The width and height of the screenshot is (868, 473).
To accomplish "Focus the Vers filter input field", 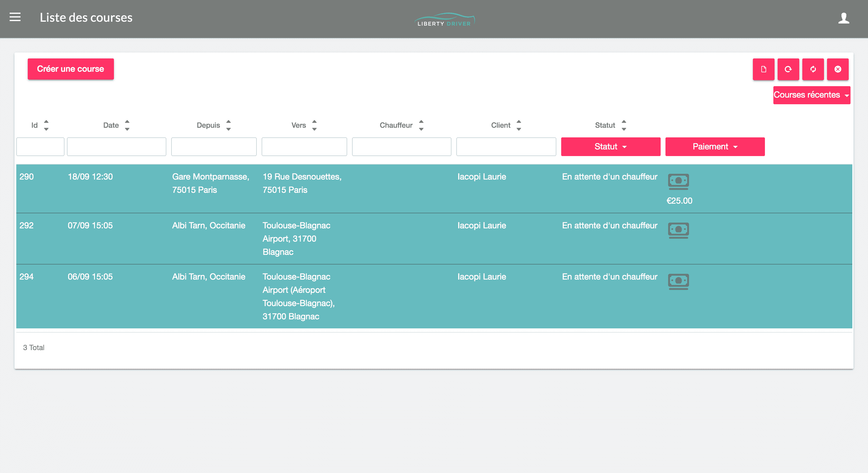I will pos(304,146).
